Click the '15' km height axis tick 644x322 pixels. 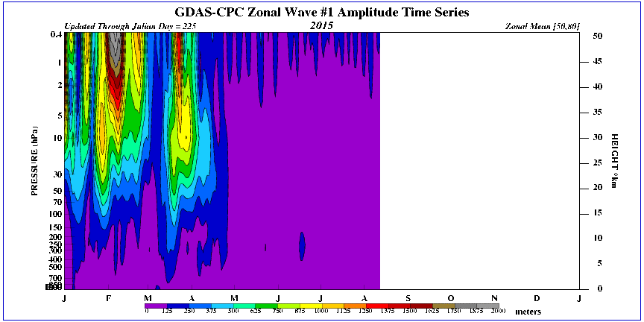tap(596, 214)
